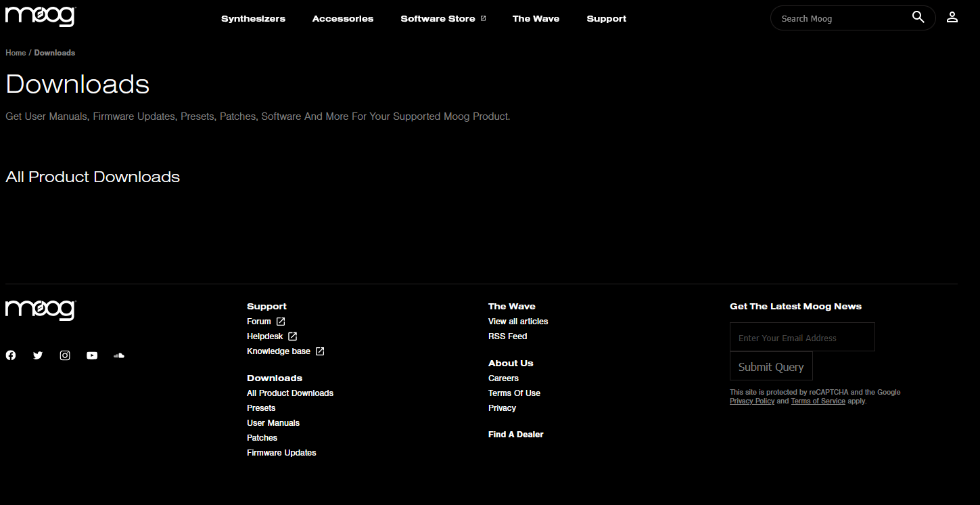Open Moog's YouTube icon
The image size is (980, 505).
92,355
